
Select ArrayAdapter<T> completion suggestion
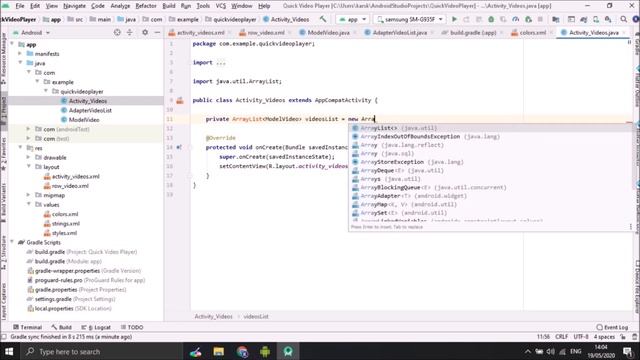point(490,196)
